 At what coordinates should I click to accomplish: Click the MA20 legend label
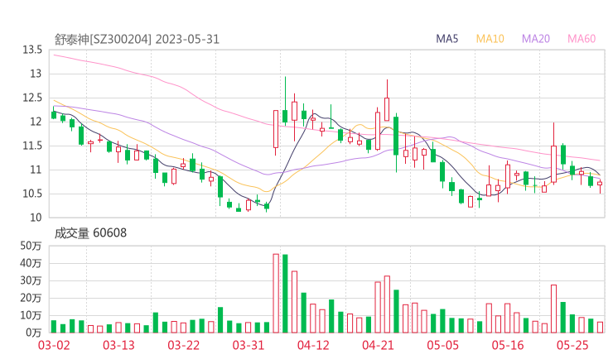[x=536, y=39]
